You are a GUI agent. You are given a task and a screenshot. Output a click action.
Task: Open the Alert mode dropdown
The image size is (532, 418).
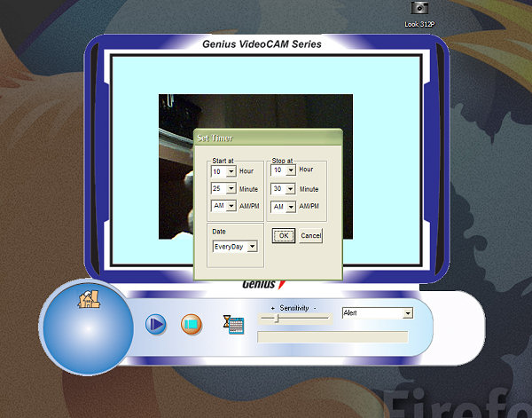coord(408,313)
